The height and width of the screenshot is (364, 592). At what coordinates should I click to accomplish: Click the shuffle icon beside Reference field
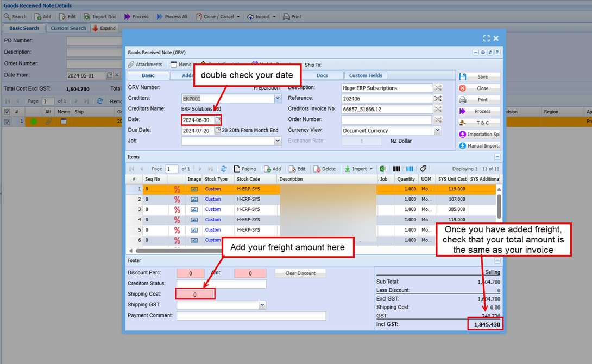438,98
